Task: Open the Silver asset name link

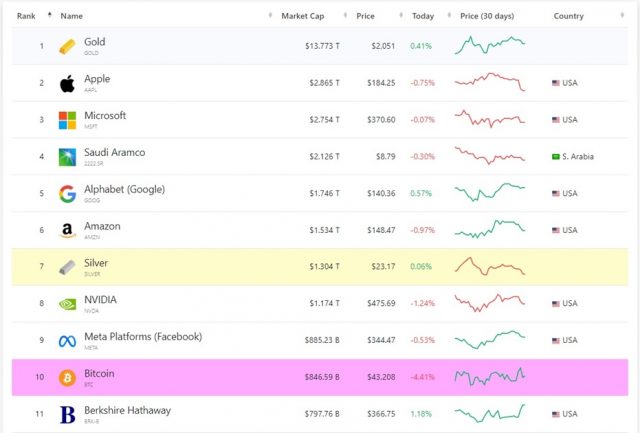Action: (96, 263)
